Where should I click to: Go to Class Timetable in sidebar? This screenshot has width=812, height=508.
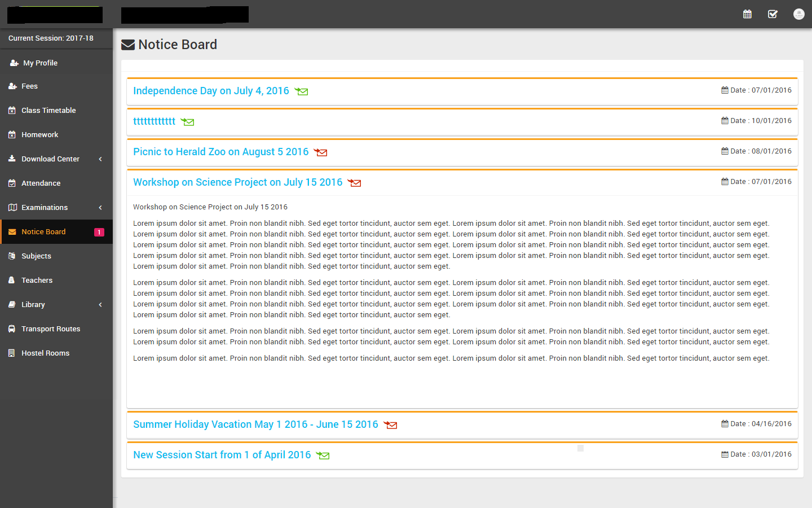(x=48, y=111)
